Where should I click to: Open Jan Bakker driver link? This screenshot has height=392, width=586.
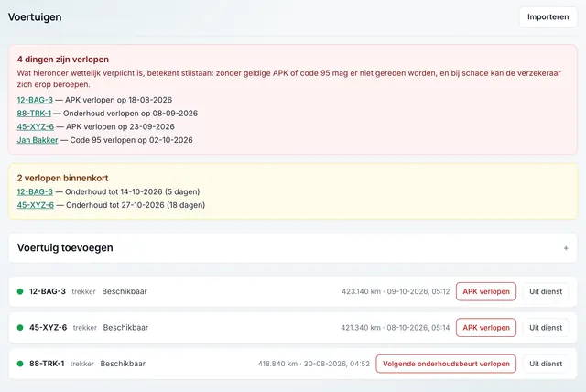tap(38, 140)
